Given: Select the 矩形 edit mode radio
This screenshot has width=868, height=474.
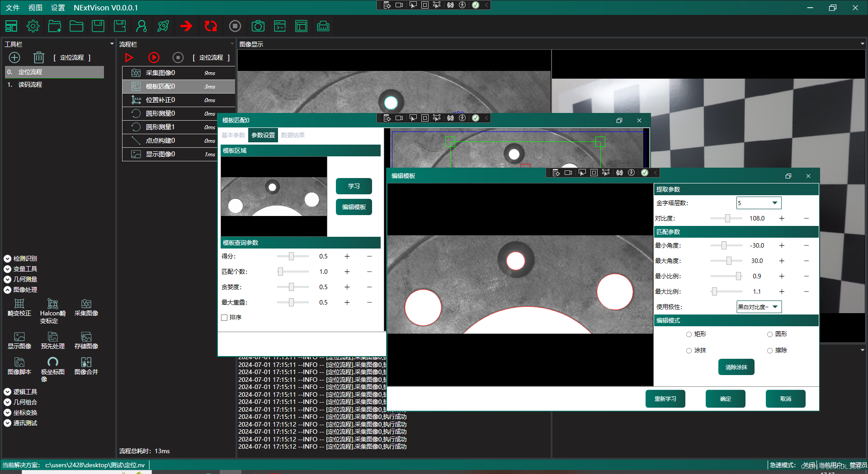Looking at the screenshot, I should click(689, 334).
